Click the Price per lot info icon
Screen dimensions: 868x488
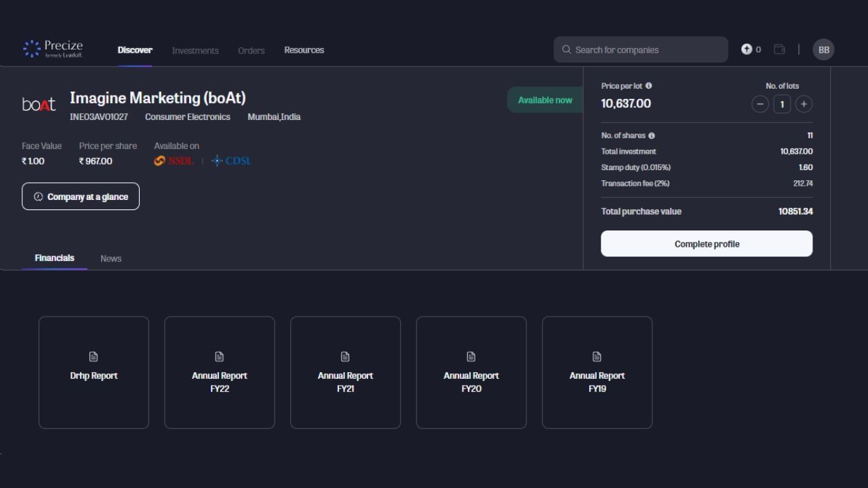click(x=649, y=86)
